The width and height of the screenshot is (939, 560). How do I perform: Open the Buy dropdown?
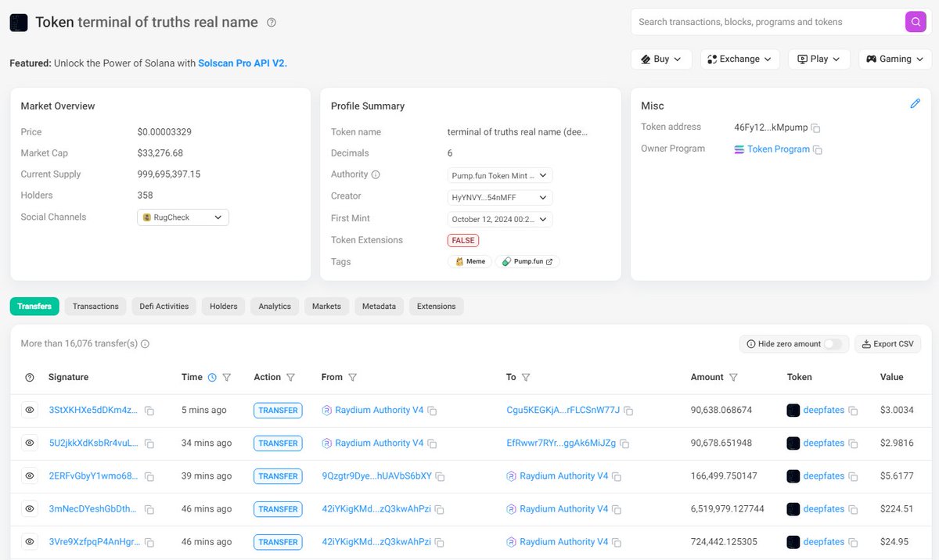[661, 59]
